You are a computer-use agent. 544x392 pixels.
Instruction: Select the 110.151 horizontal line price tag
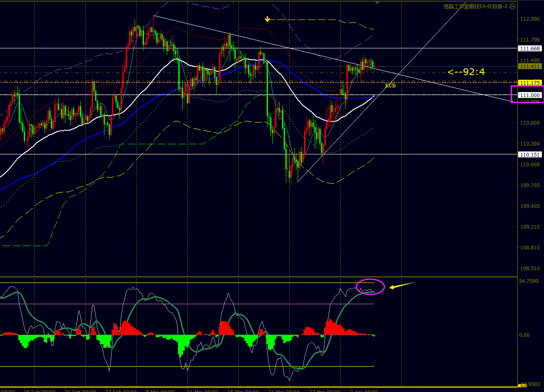click(530, 155)
